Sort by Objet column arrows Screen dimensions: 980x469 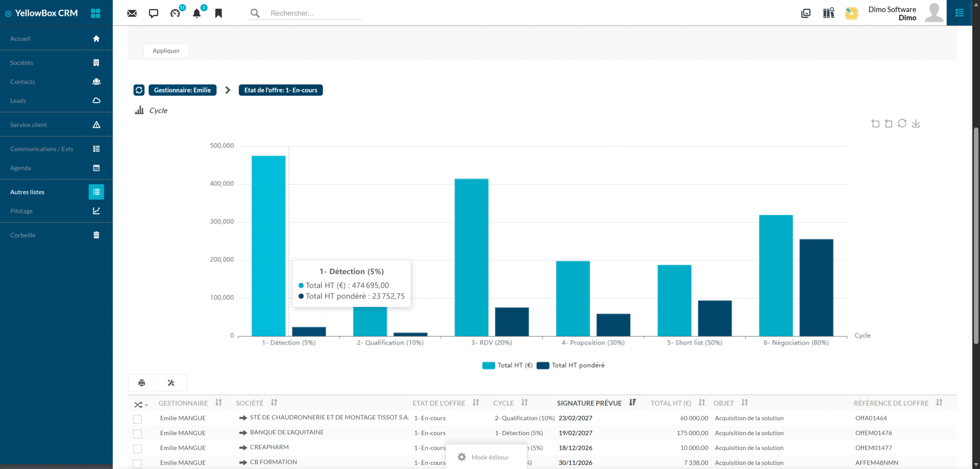pyautogui.click(x=745, y=403)
